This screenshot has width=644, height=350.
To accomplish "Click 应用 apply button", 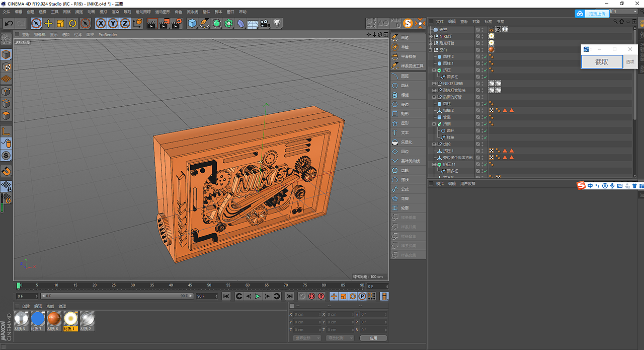I will (x=373, y=338).
